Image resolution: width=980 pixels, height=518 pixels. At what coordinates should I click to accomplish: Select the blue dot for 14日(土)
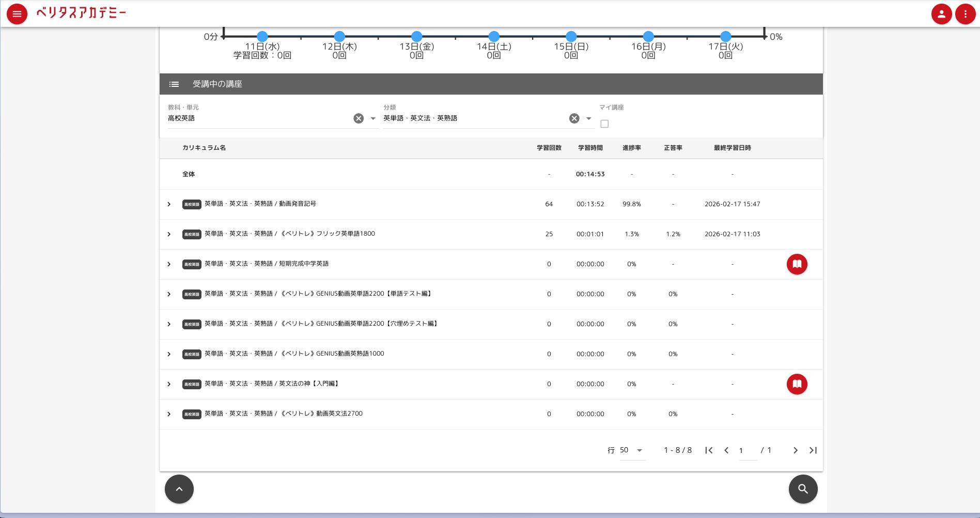tap(494, 36)
